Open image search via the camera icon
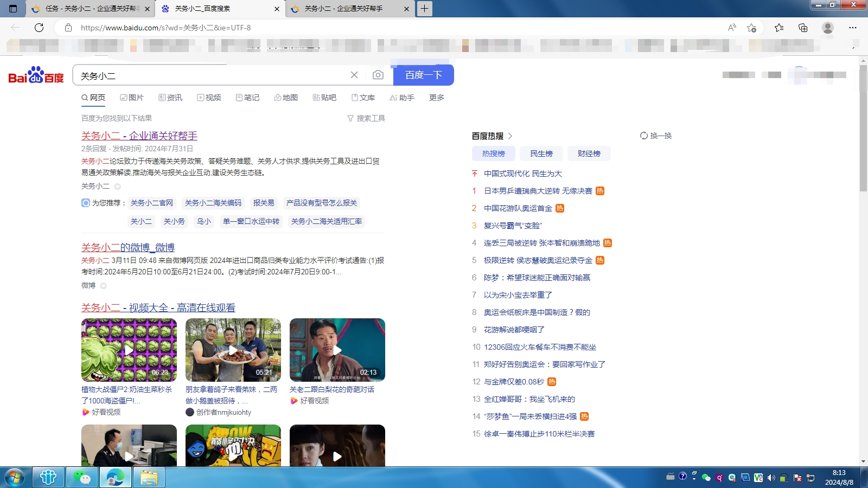This screenshot has width=868, height=488. [x=378, y=75]
